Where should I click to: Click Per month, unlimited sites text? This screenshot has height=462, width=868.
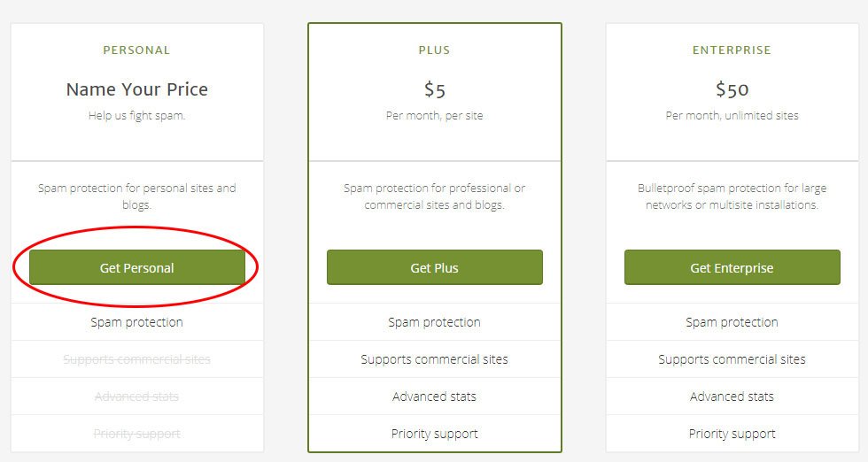tap(732, 116)
